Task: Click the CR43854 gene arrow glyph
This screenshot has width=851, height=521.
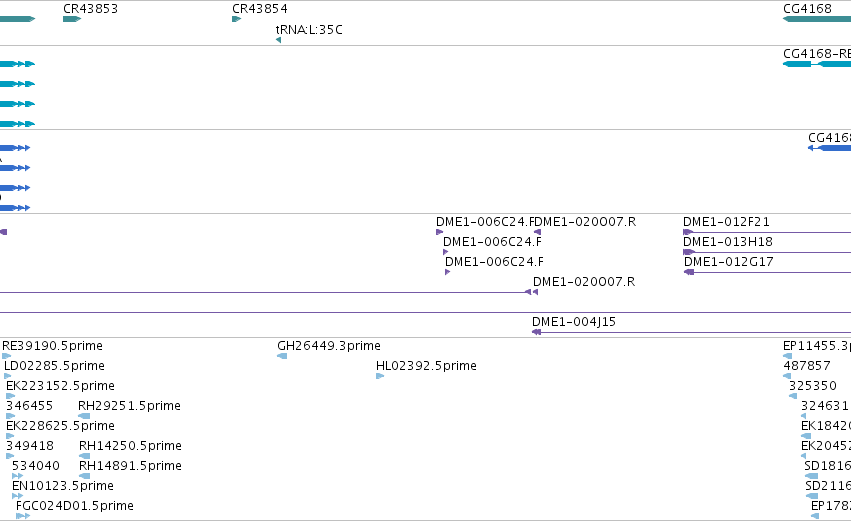Action: 237,19
